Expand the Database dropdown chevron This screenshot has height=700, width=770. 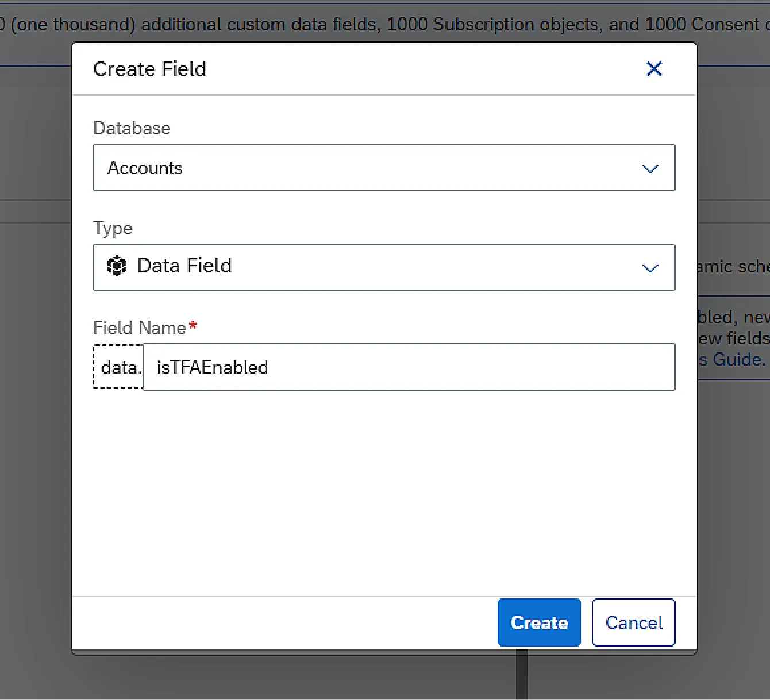[x=650, y=168]
